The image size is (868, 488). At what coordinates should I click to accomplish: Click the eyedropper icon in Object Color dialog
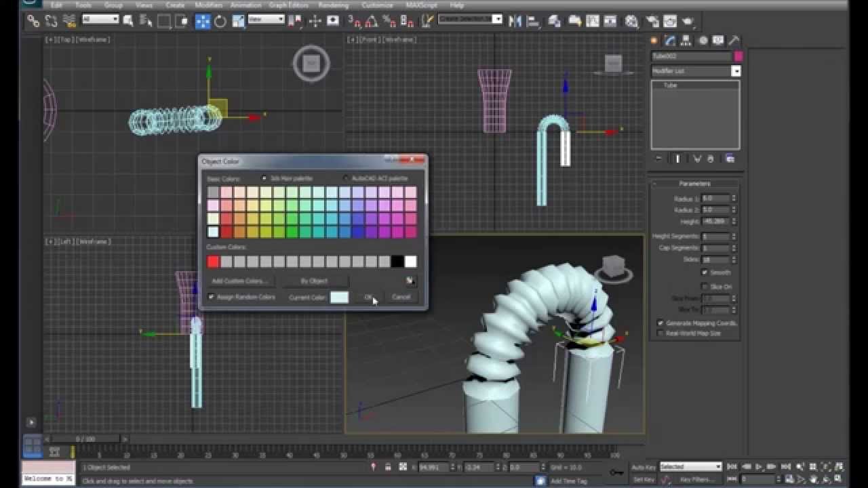(x=410, y=281)
